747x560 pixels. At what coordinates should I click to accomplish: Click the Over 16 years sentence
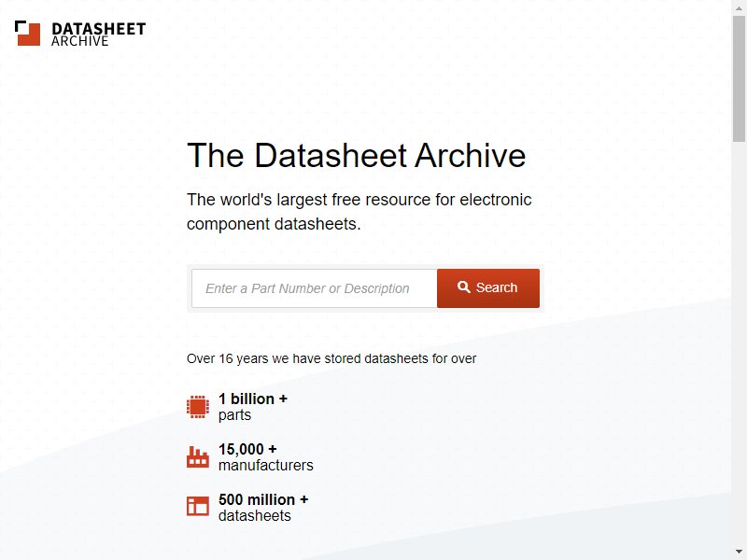(x=331, y=358)
